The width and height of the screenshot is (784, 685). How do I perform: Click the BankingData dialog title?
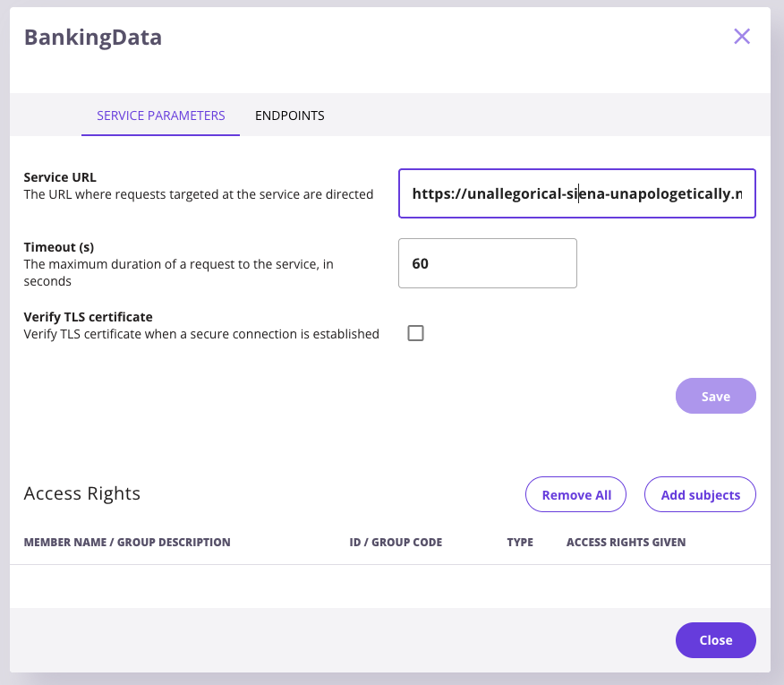point(93,37)
